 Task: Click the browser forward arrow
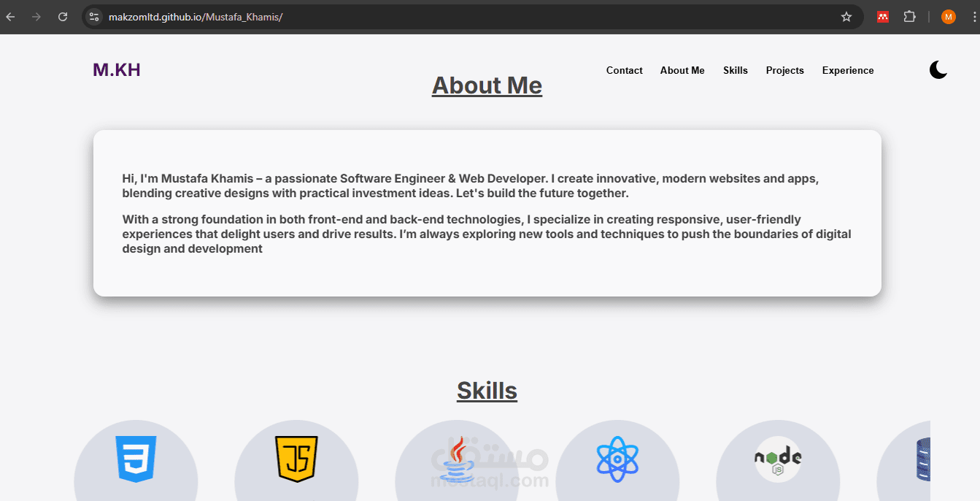click(x=36, y=17)
